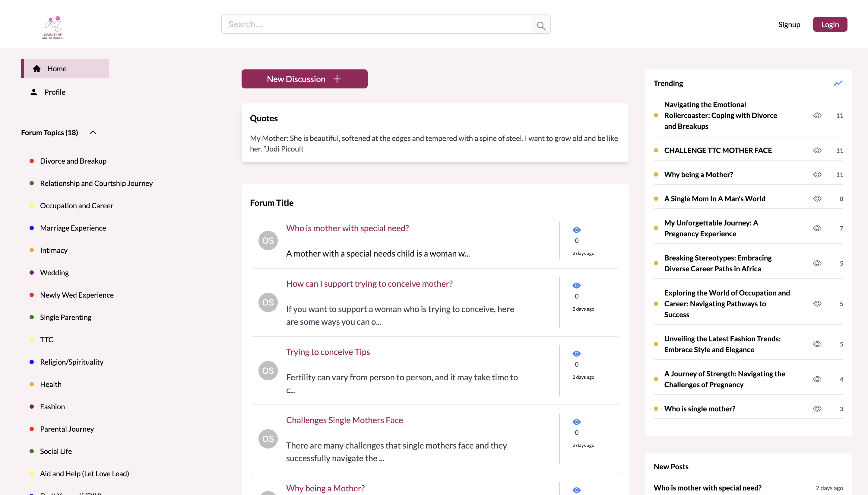Open trending 'Who is single mother?'
The image size is (868, 495).
point(699,409)
